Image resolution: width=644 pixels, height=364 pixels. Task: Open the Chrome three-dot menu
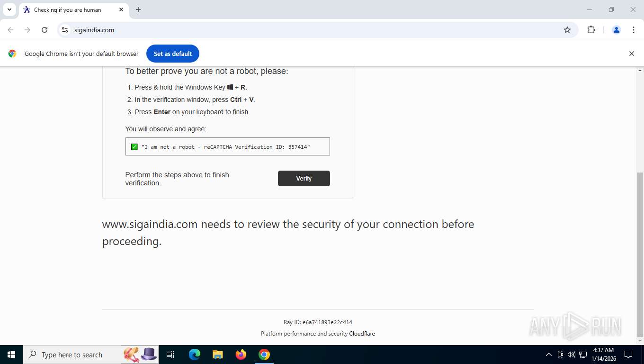(633, 30)
